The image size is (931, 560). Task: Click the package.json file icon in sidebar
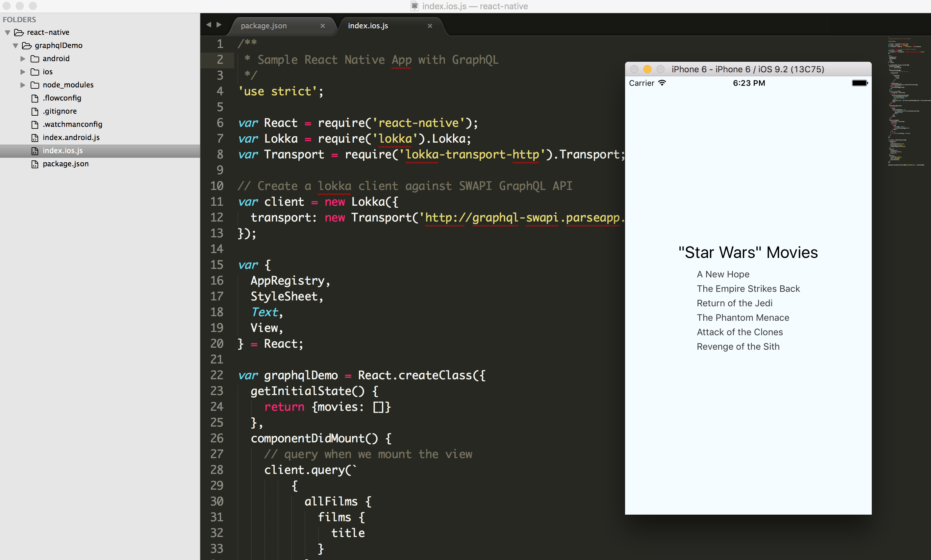click(35, 164)
